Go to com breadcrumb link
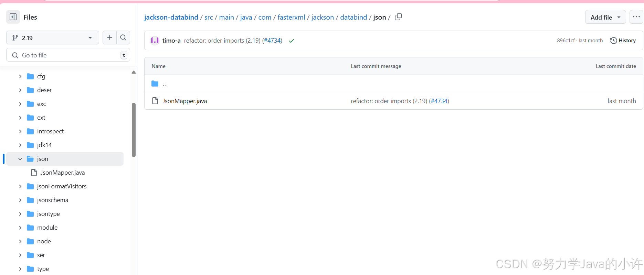This screenshot has width=644, height=275. coord(265,17)
